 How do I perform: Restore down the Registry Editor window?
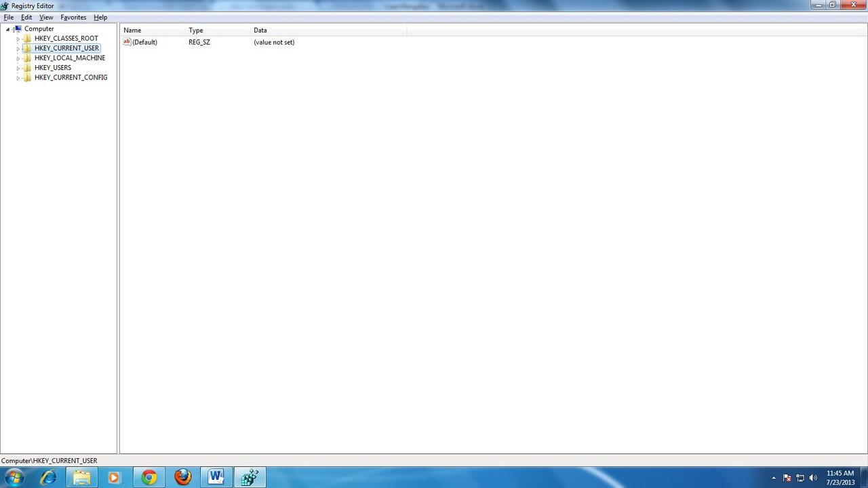[x=832, y=5]
